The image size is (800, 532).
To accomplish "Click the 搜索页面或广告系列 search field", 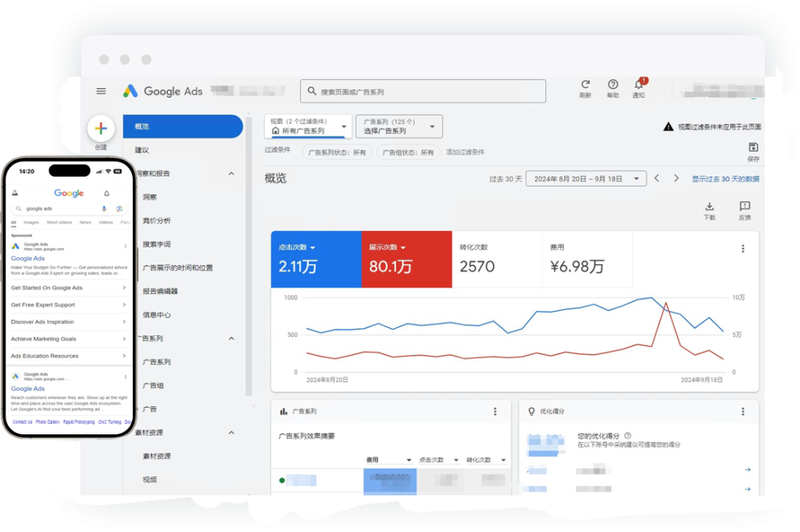I will coord(423,91).
